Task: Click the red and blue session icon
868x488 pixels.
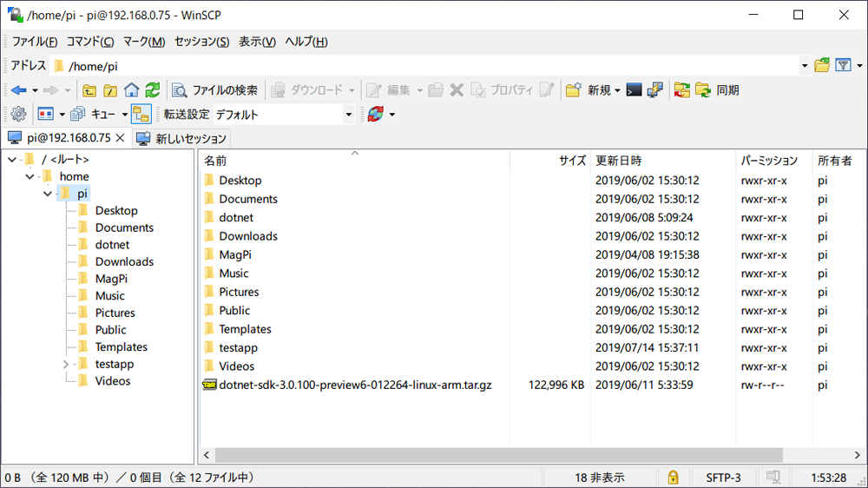Action: 45,114
